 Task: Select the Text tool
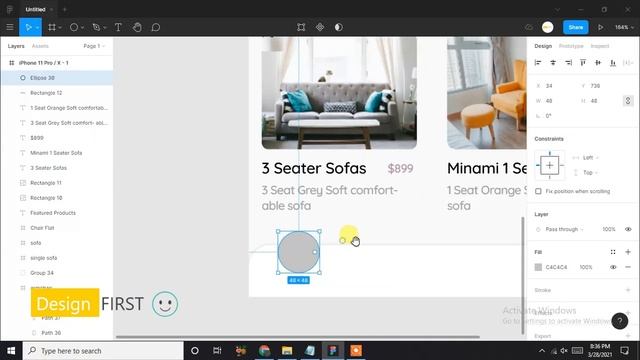118,27
